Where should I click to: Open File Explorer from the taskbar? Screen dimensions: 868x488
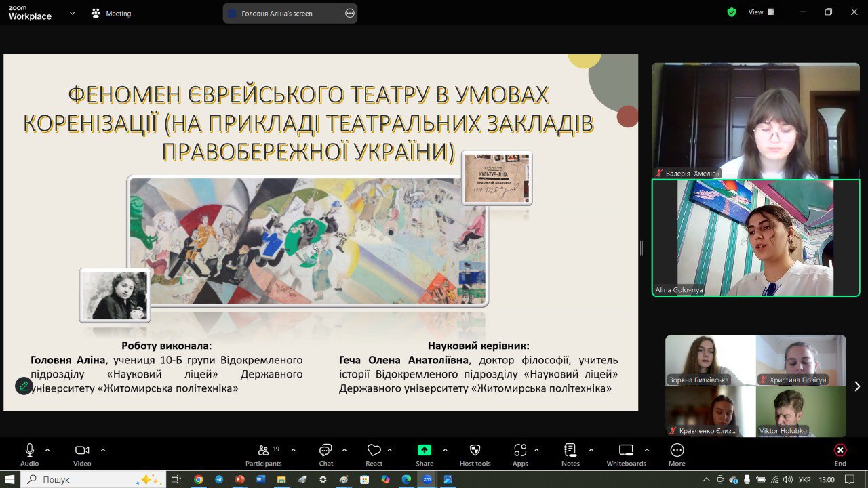(281, 479)
